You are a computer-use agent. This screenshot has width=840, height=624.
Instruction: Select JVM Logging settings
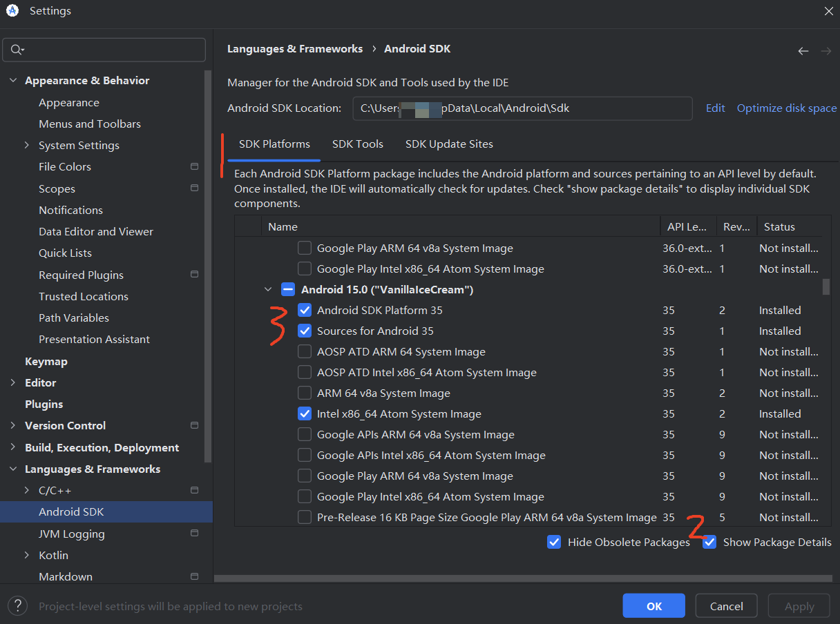(72, 534)
